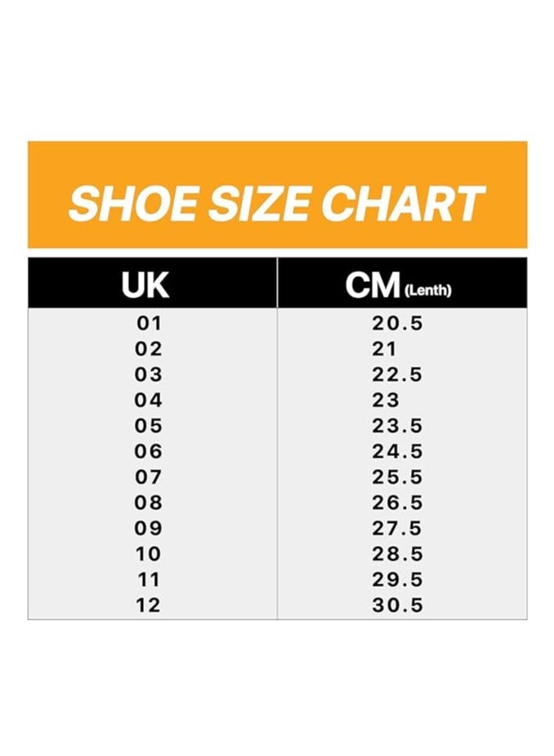Select UK size 11 cell
This screenshot has height=756, width=554.
[x=150, y=580]
